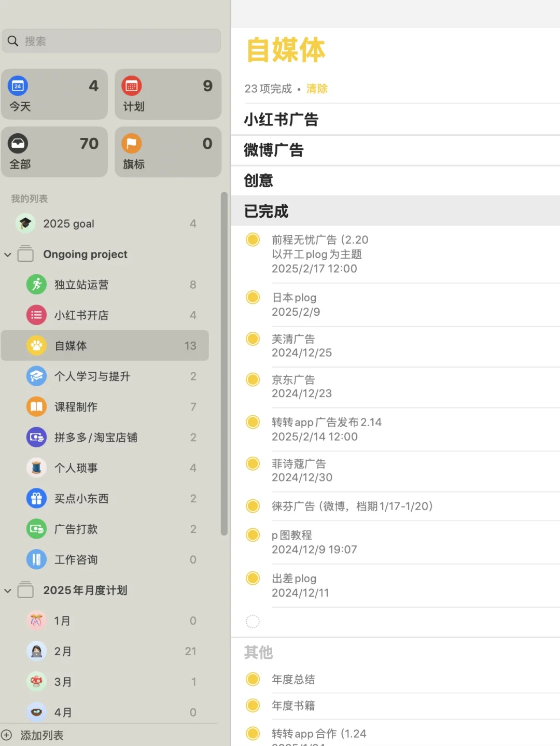The width and height of the screenshot is (560, 746).
Task: Uncheck the 年度总结 reminder circle
Action: point(253,679)
